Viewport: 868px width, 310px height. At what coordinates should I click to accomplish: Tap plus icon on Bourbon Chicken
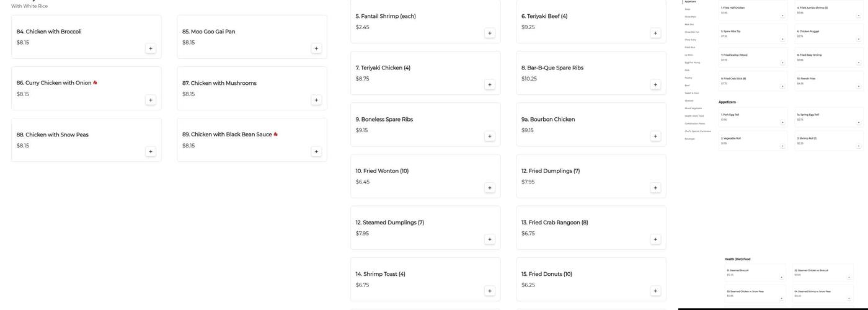655,136
